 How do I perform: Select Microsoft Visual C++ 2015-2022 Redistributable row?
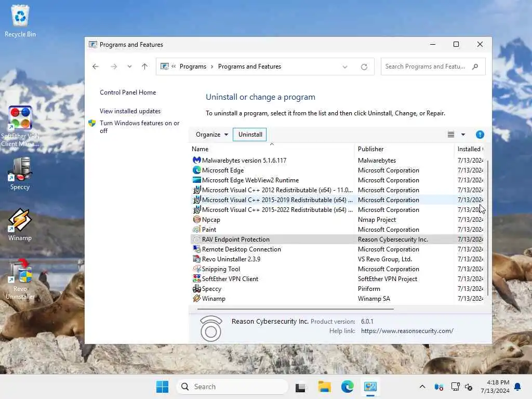pos(338,210)
